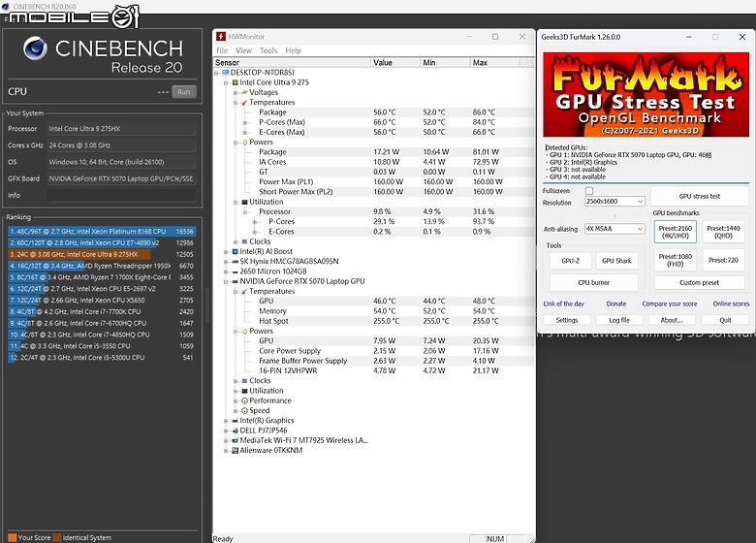Open the Custom preset button

[x=699, y=282]
